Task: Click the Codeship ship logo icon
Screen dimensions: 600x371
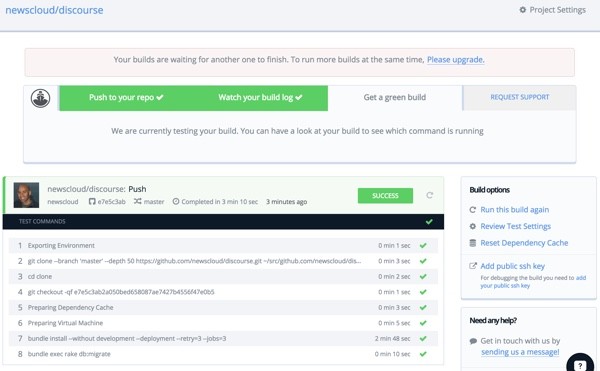Action: [40, 98]
